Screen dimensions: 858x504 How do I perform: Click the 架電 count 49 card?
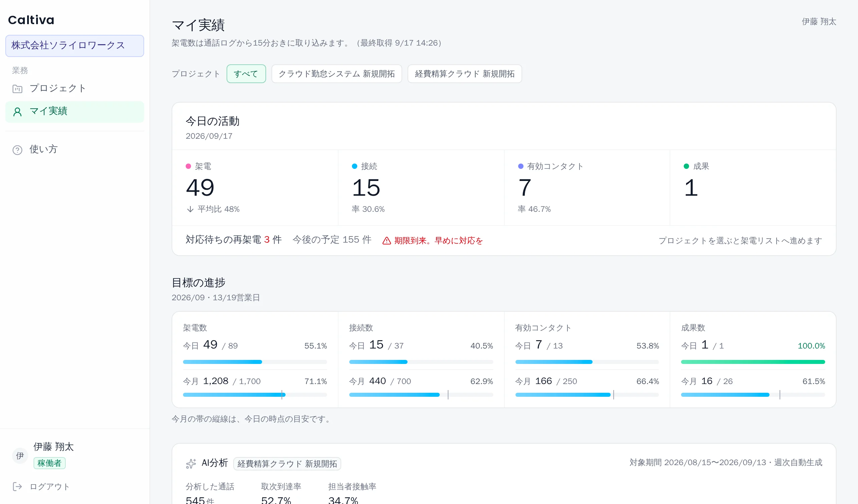(255, 188)
